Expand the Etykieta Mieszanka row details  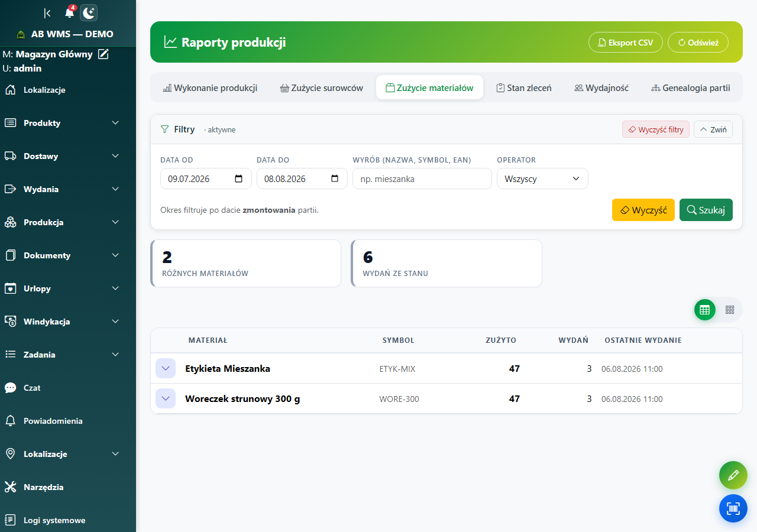coord(166,368)
